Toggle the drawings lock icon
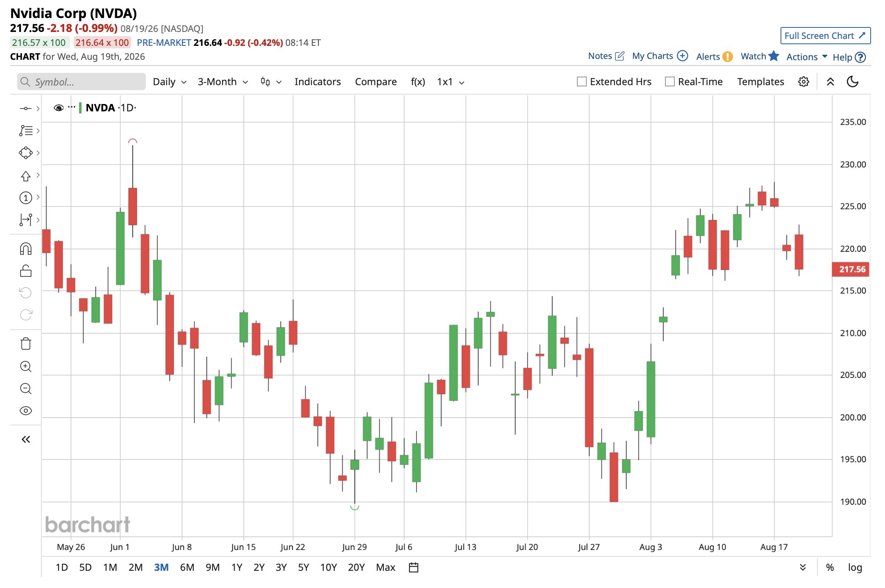The height and width of the screenshot is (588, 885). [25, 271]
